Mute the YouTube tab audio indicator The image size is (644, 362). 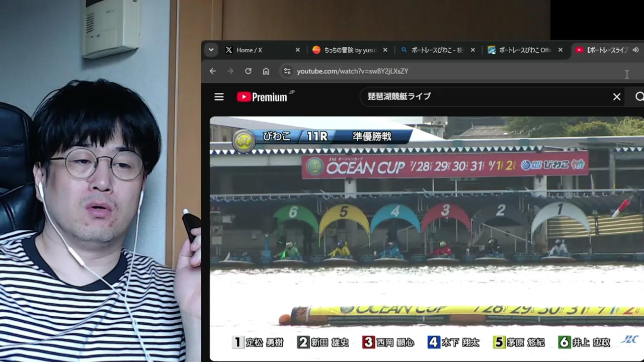(x=635, y=50)
